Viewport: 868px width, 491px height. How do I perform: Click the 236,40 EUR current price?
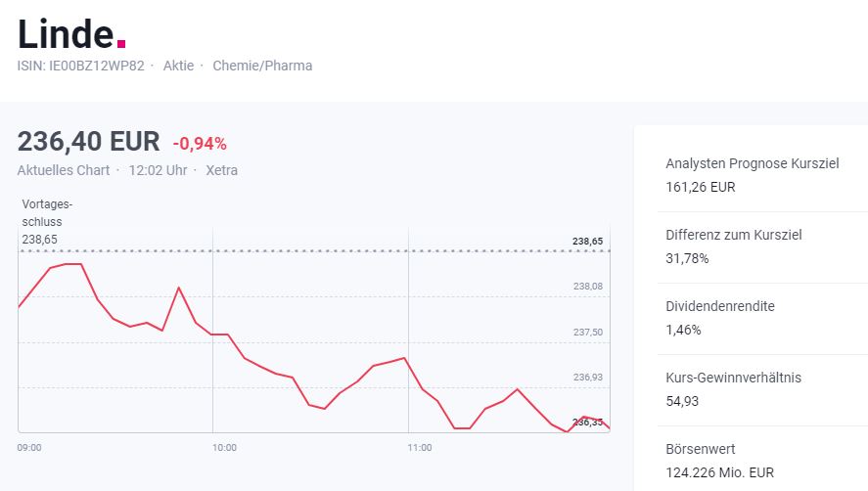89,141
